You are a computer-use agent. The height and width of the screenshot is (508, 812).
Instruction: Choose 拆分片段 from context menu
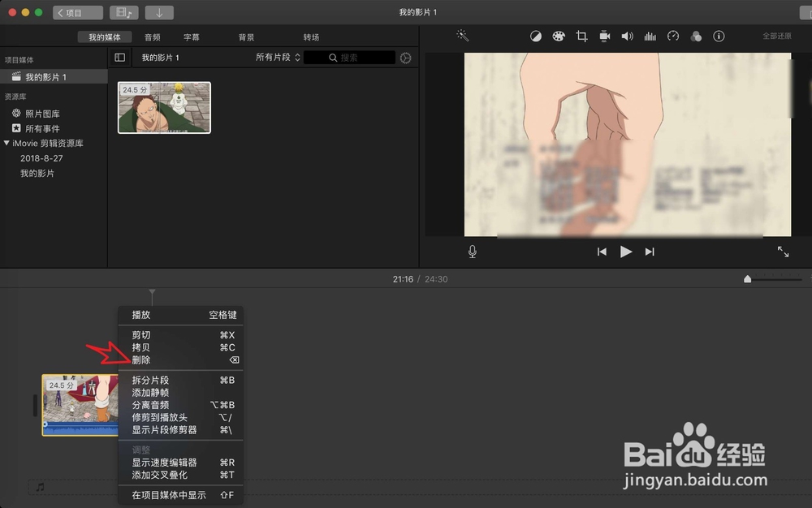coord(180,381)
